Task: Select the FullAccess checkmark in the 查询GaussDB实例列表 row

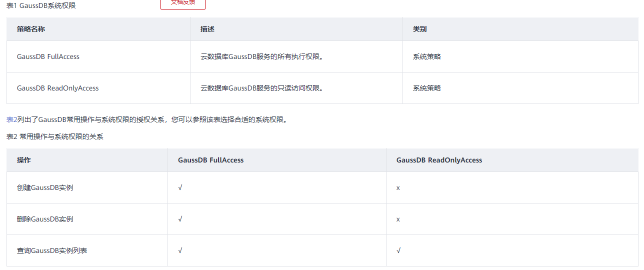Action: [180, 250]
